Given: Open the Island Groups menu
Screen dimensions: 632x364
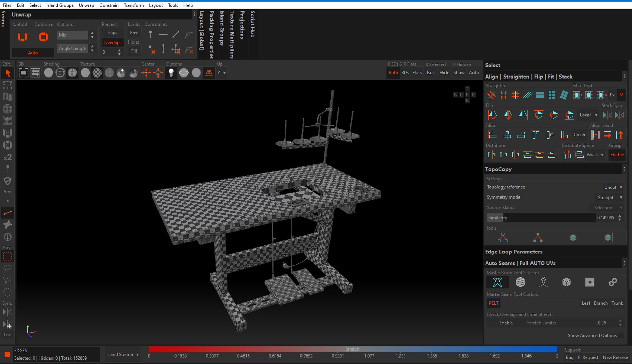Looking at the screenshot, I should 60,5.
